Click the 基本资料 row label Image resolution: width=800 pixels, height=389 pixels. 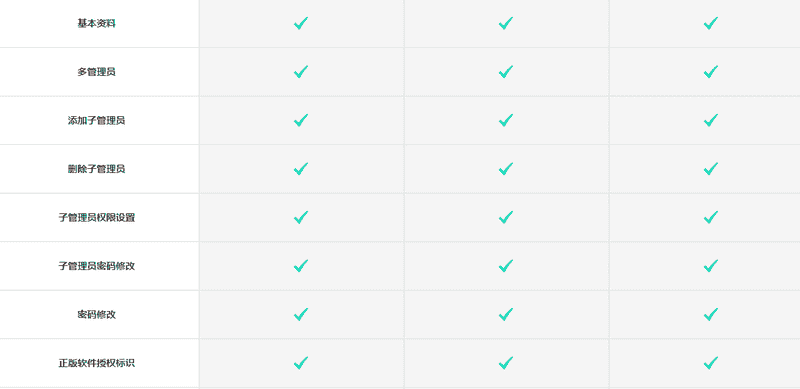point(96,23)
